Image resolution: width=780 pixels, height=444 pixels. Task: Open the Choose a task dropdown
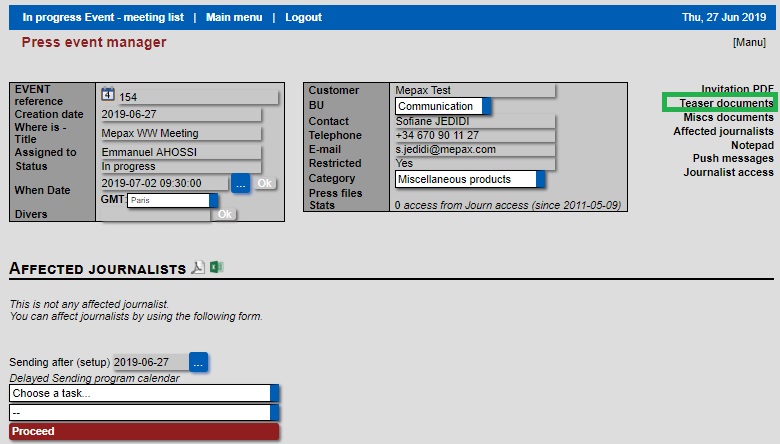coord(274,393)
